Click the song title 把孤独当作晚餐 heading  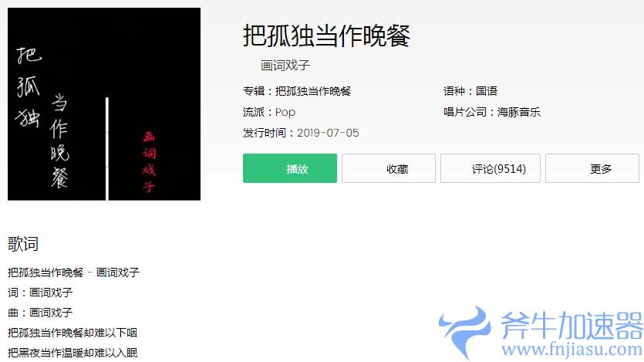click(x=326, y=36)
